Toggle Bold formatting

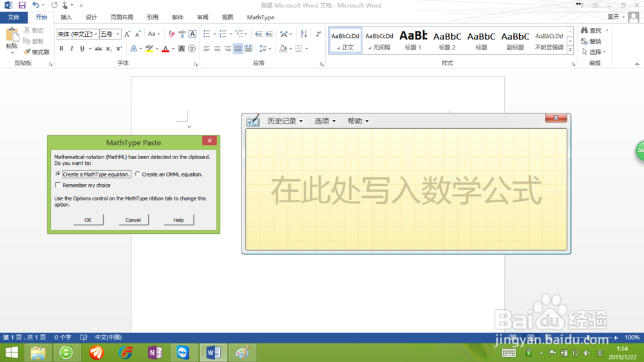61,48
